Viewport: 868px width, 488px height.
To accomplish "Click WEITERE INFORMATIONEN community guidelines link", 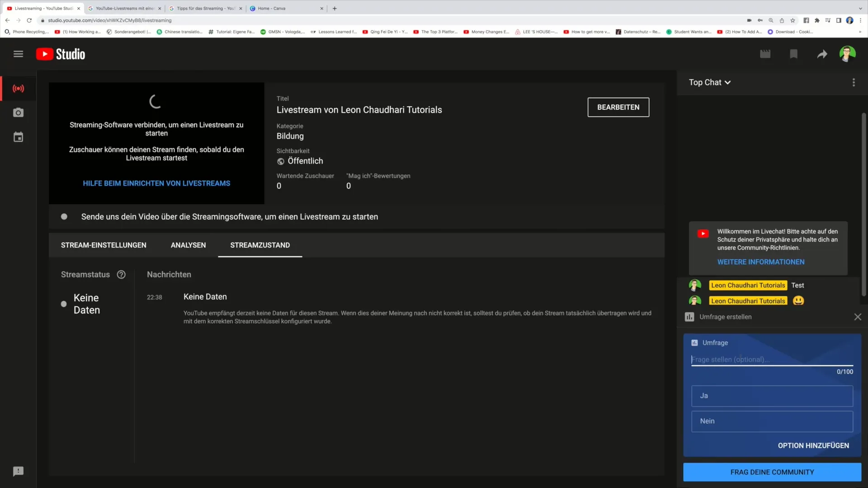I will point(761,262).
